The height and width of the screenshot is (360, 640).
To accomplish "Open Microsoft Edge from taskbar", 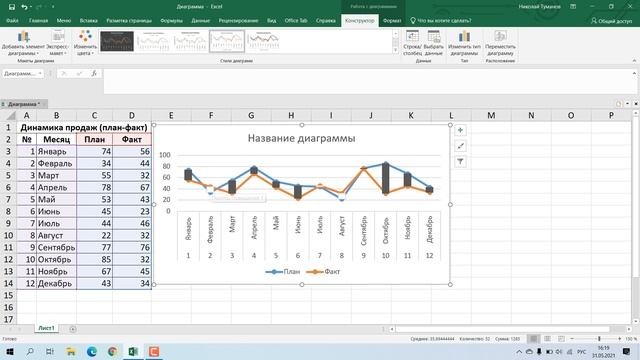I will [x=91, y=351].
